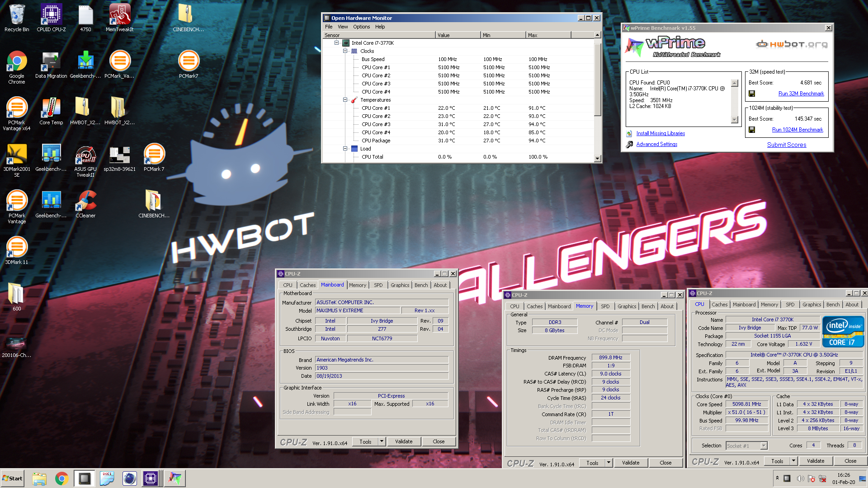Screen dimensions: 868x488
Task: Launch Google Chrome from the desktop
Action: coord(17,67)
